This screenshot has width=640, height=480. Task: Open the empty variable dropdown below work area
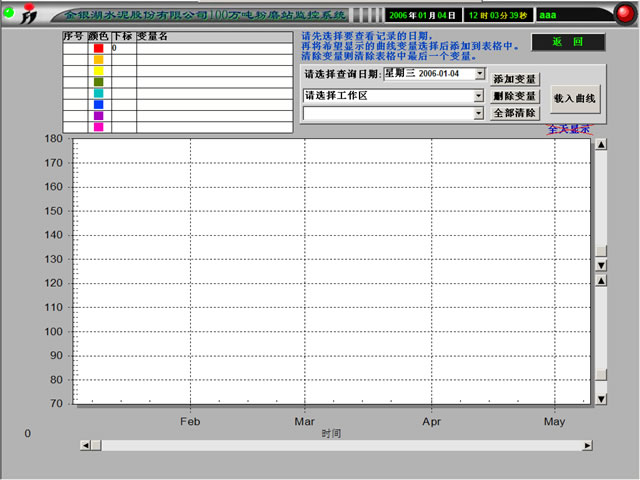[x=480, y=114]
